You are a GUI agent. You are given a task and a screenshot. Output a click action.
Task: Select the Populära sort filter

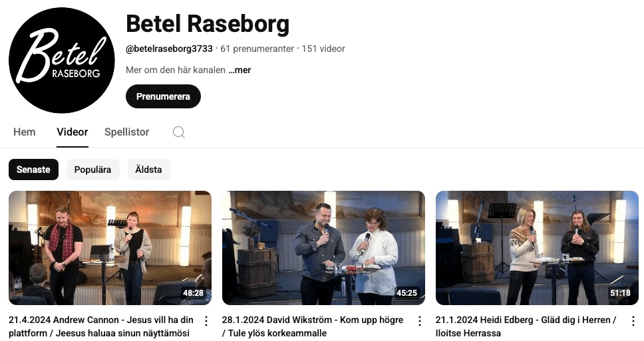[x=93, y=170]
